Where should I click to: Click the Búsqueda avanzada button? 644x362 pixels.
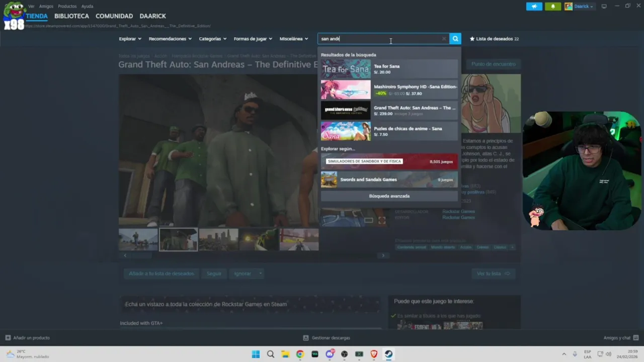coord(389,196)
